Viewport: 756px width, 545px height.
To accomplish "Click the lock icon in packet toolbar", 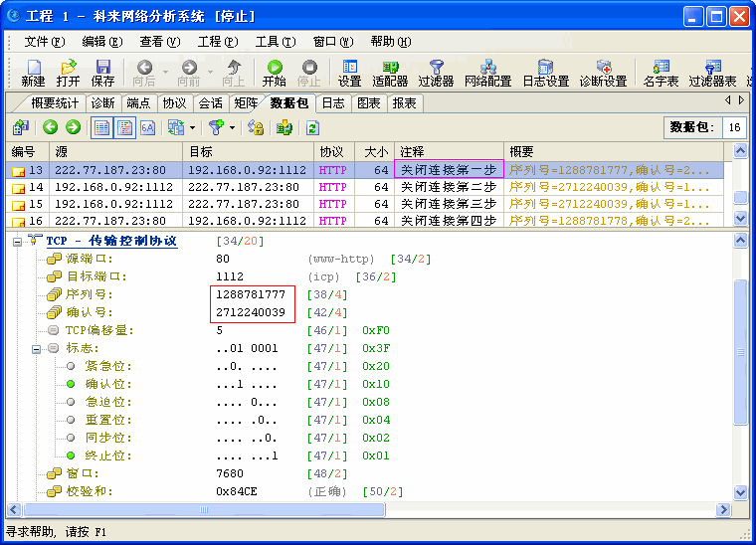I will click(x=255, y=127).
